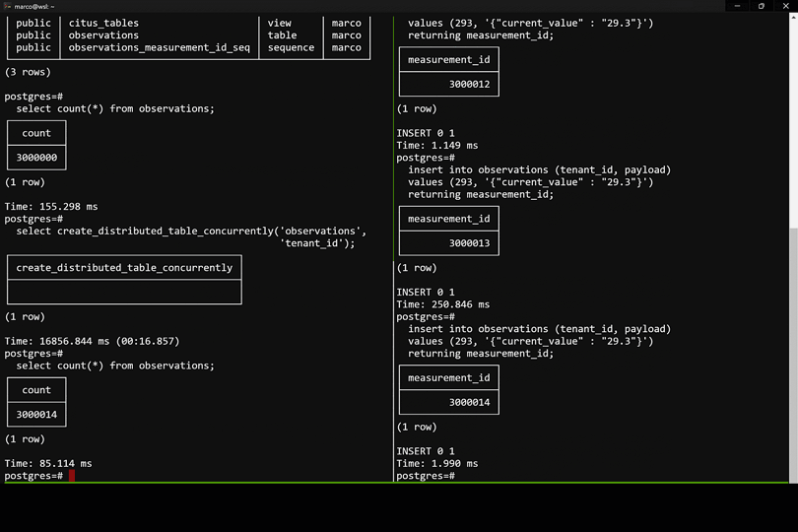Viewport: 798px width, 532px height.
Task: Click the citus_tables row name
Action: pos(103,23)
